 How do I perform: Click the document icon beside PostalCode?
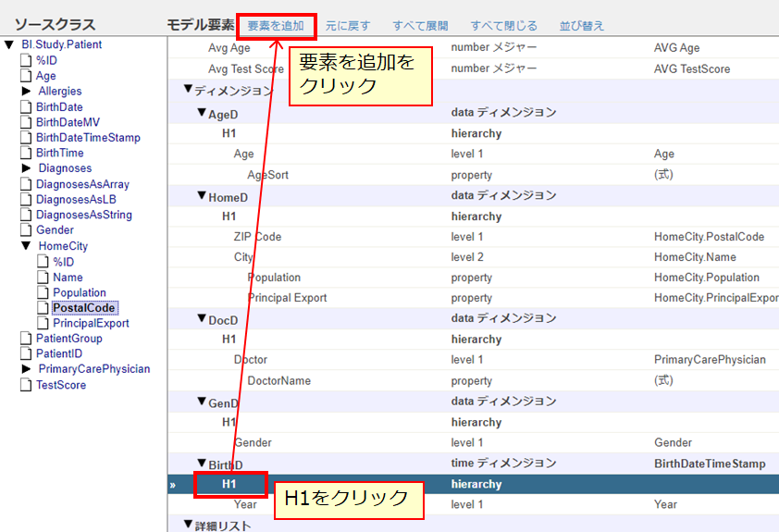click(43, 308)
